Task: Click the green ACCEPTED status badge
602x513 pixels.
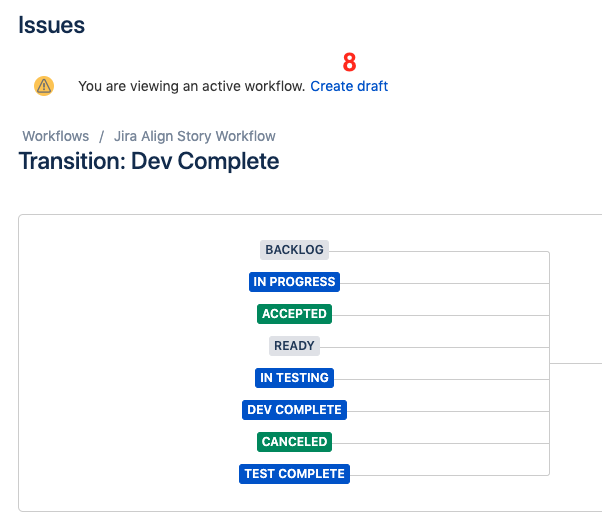Action: [294, 314]
